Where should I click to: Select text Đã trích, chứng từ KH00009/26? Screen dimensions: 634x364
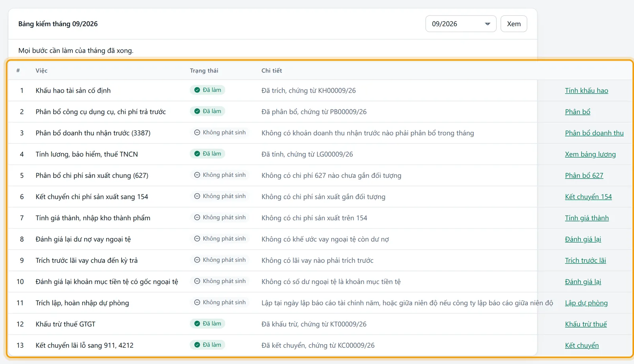[309, 91]
